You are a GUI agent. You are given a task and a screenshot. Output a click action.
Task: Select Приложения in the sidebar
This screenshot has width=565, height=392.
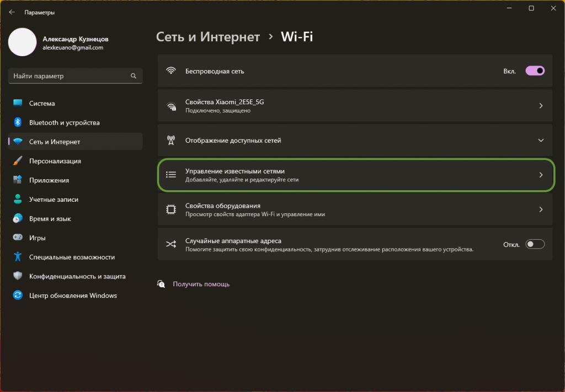[x=49, y=180]
